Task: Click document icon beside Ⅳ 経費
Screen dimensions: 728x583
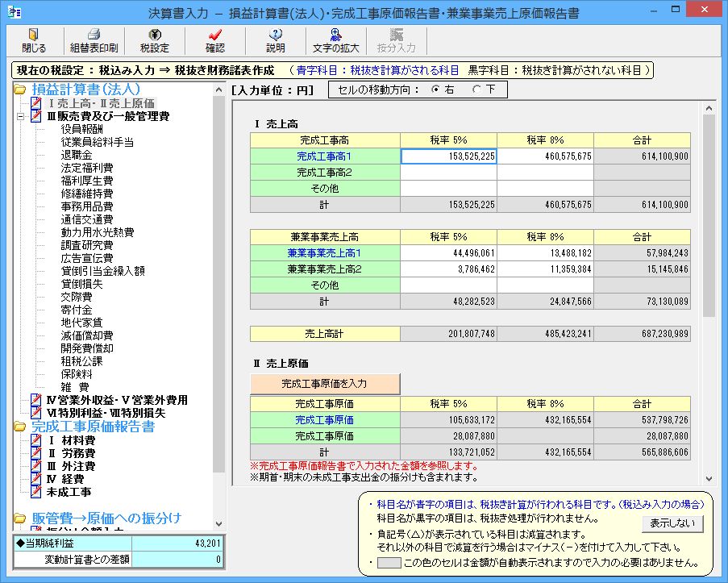Action: coord(36,479)
